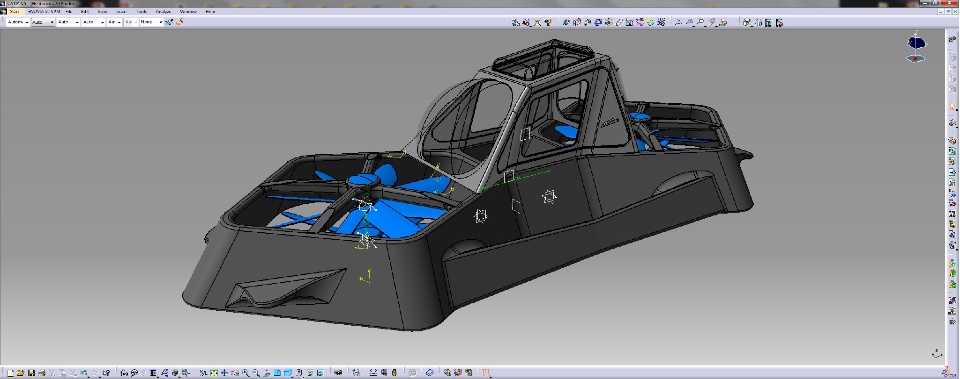960x379 pixels.
Task: Click the Fit All In icon
Action: point(213,372)
